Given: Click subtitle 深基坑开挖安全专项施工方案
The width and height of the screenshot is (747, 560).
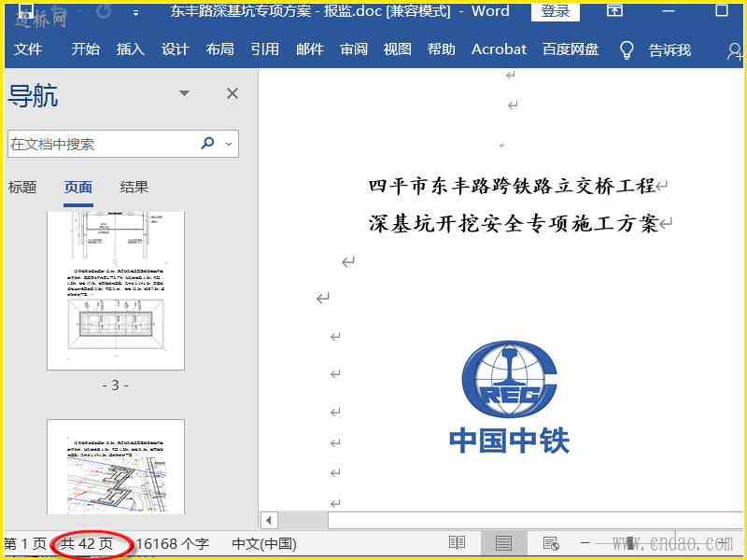Looking at the screenshot, I should click(x=514, y=223).
